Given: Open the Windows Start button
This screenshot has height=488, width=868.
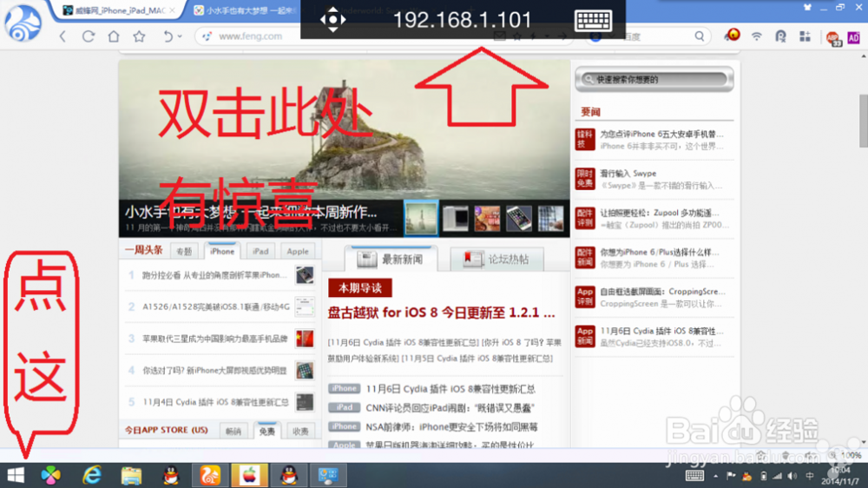Looking at the screenshot, I should (x=16, y=475).
